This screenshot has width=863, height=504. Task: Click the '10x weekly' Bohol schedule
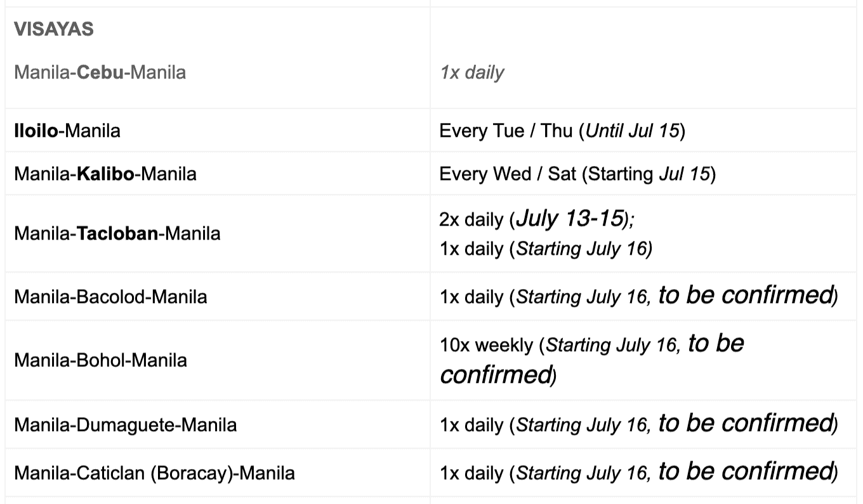point(486,346)
